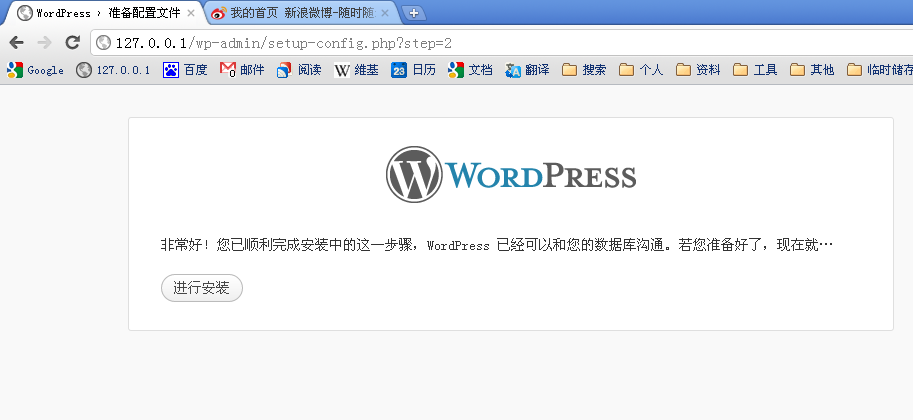Expand the 临时储存 bookmark folder
Viewport: 913px width, 420px height.
[x=879, y=70]
